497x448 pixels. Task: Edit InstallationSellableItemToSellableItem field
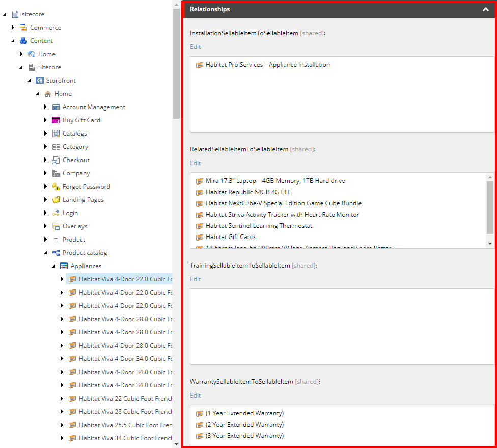[195, 47]
